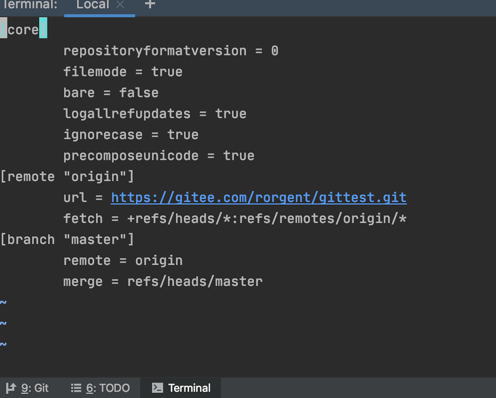Click the Terminal prompt icon
Viewport: 496px width, 398px height.
coord(157,388)
